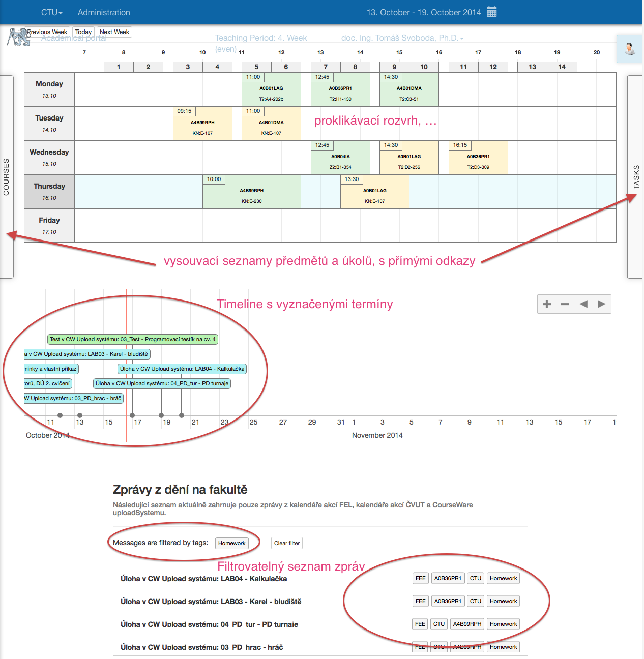This screenshot has height=659, width=644.
Task: Remove the Homework filter tag
Action: tap(231, 543)
